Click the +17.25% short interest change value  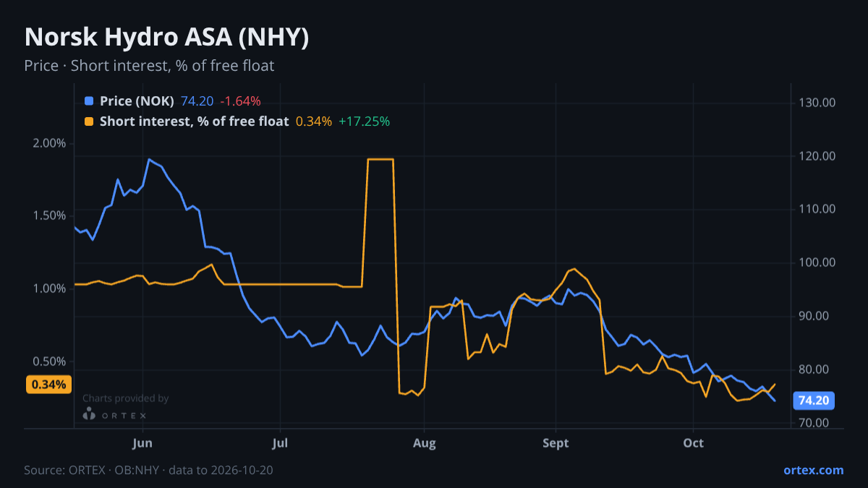click(364, 121)
